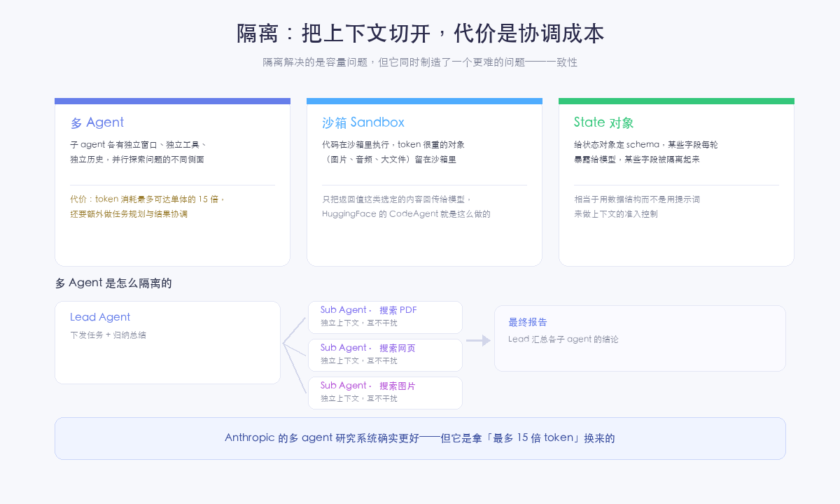Click section heading 多 Agent 是怎么隔离的
This screenshot has height=504, width=840.
113,283
